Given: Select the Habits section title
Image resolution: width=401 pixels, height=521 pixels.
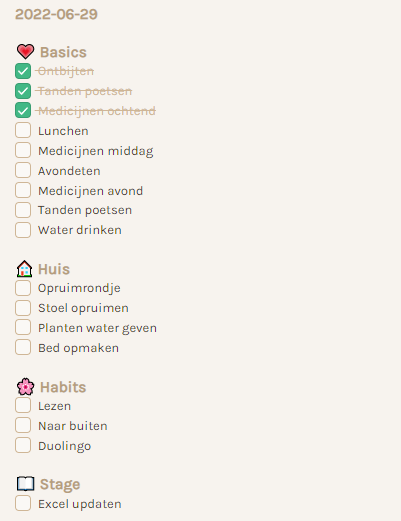Looking at the screenshot, I should point(63,387).
